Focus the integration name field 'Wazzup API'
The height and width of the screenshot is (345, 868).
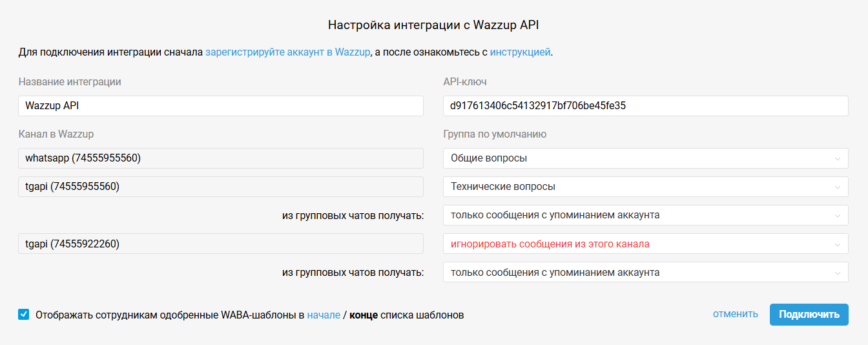(221, 106)
